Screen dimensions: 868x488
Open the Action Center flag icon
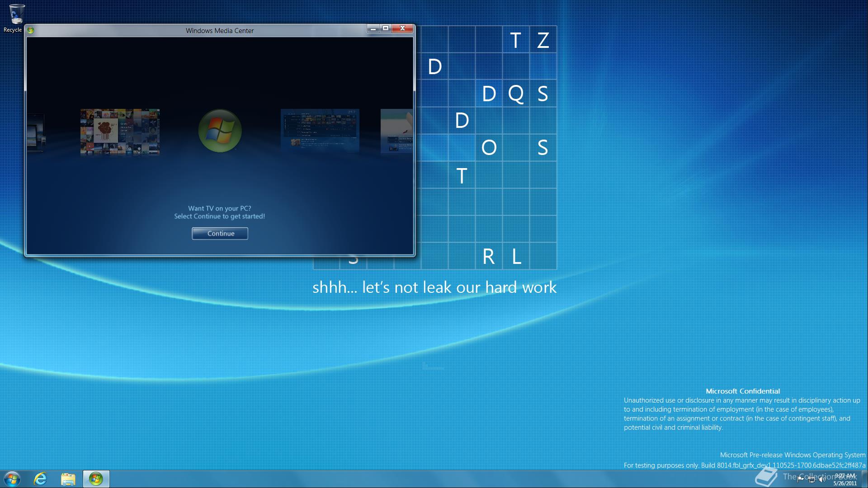801,479
